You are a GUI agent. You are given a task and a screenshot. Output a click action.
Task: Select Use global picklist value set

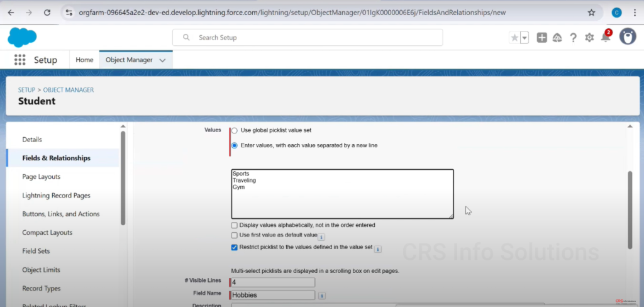tap(235, 130)
